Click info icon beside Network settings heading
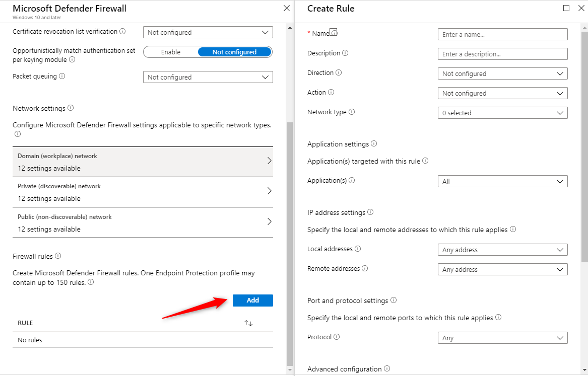Viewport: 588px width, 376px height. [x=71, y=108]
